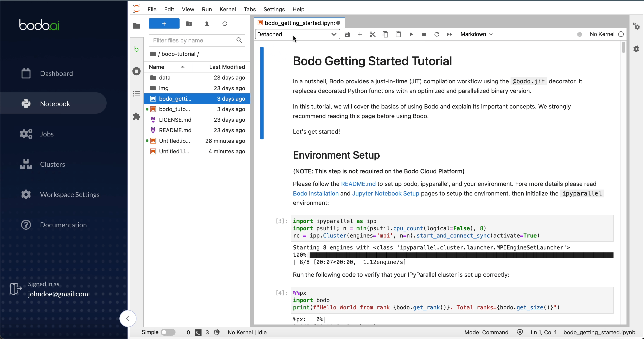Open the Markdown cell type dropdown

tap(477, 34)
